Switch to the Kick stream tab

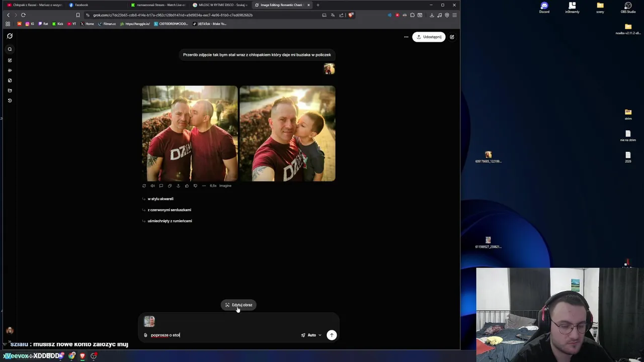tap(158, 5)
